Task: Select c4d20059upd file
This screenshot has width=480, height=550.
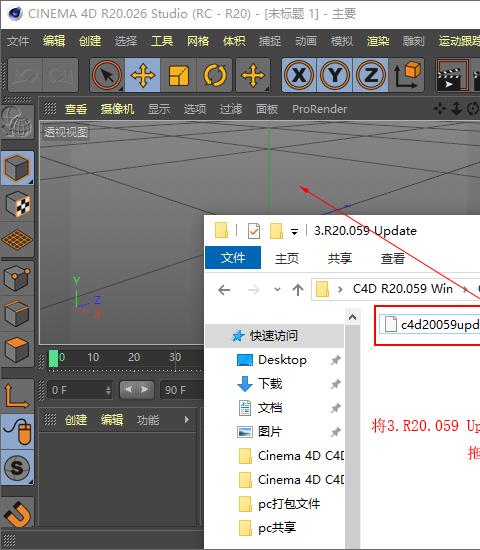Action: click(430, 325)
